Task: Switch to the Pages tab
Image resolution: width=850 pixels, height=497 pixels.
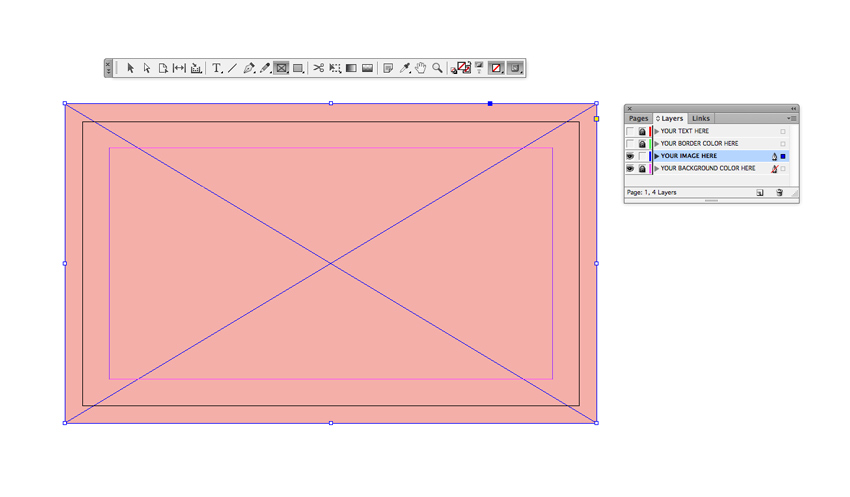Action: [639, 118]
